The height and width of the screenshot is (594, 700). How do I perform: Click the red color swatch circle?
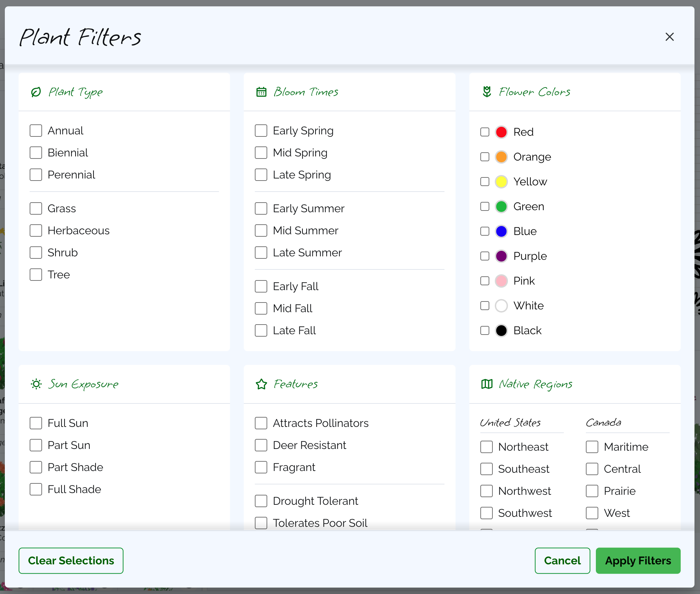point(501,132)
